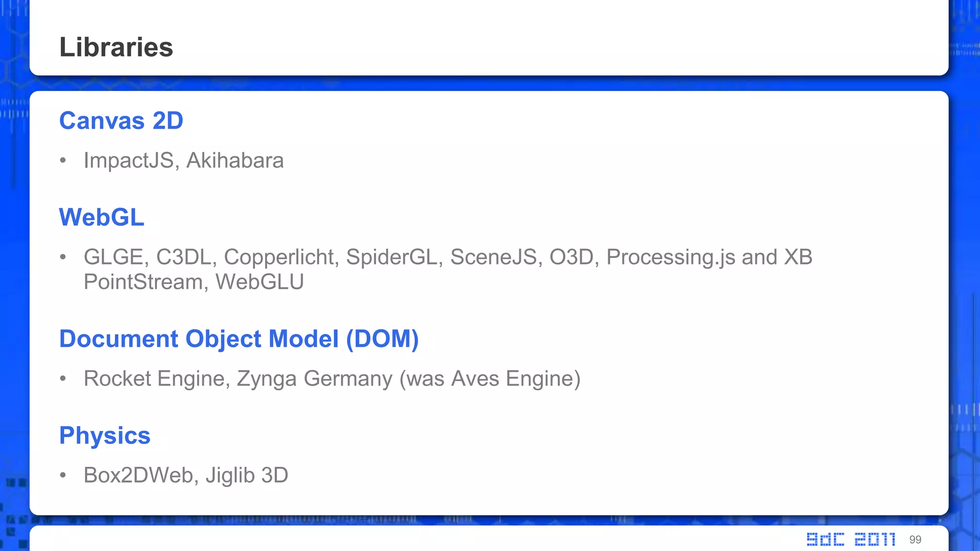The width and height of the screenshot is (980, 551).
Task: Click the bullet point before Rocket Engine
Action: tap(63, 379)
